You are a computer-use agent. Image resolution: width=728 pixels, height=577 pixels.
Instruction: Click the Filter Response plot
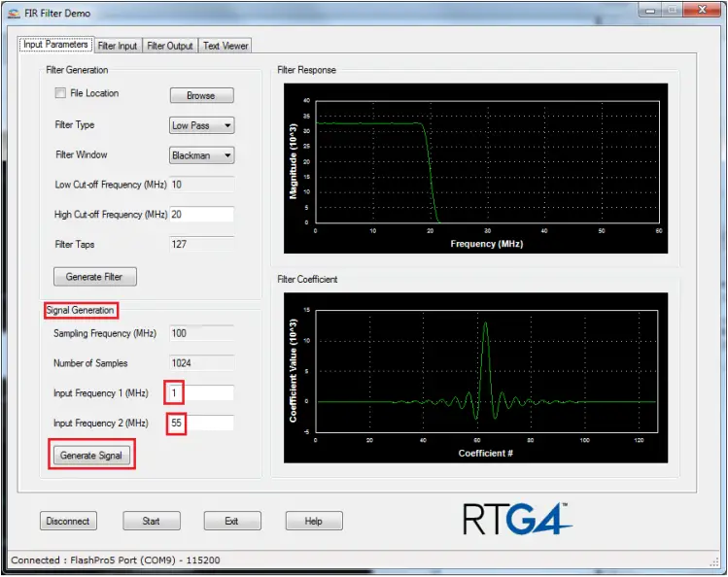475,168
